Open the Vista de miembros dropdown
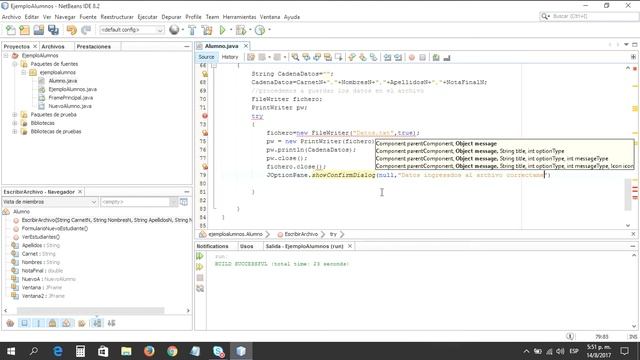640x360 pixels. pyautogui.click(x=50, y=202)
